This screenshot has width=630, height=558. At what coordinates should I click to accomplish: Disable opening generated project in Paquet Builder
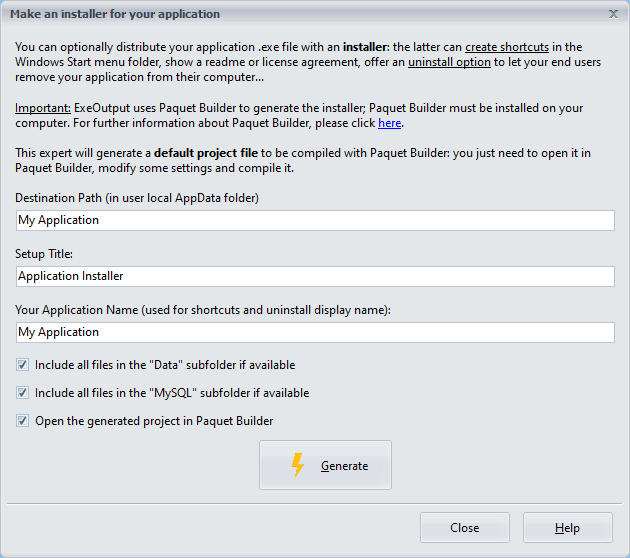23,421
